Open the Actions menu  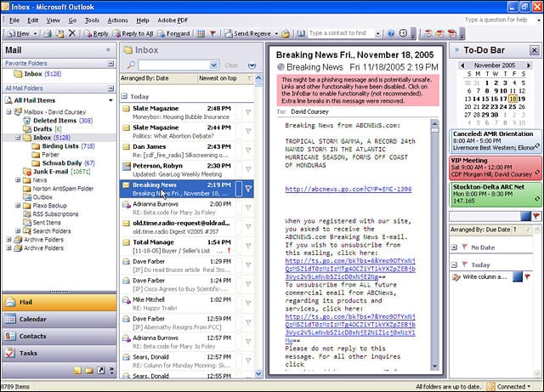pyautogui.click(x=117, y=20)
